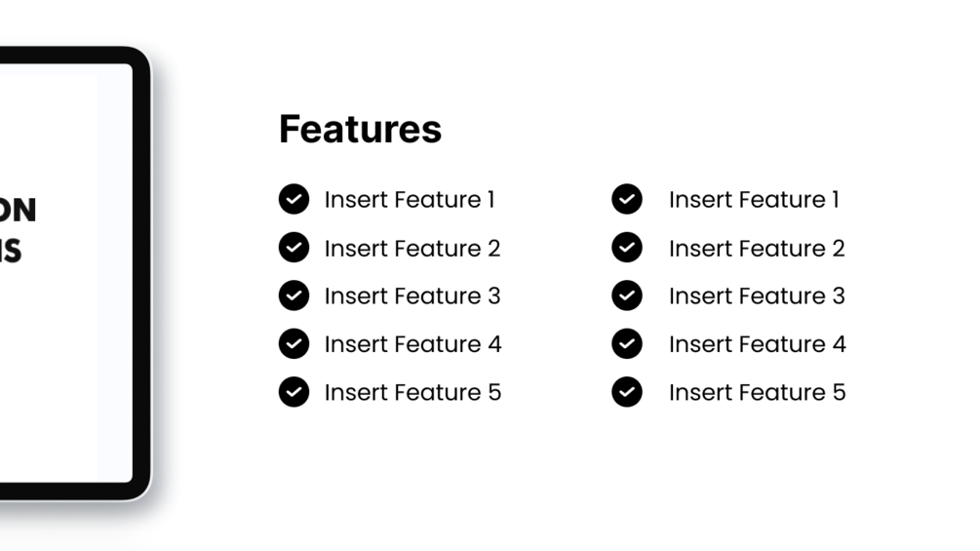
Task: Select the Features heading text
Action: click(x=360, y=129)
